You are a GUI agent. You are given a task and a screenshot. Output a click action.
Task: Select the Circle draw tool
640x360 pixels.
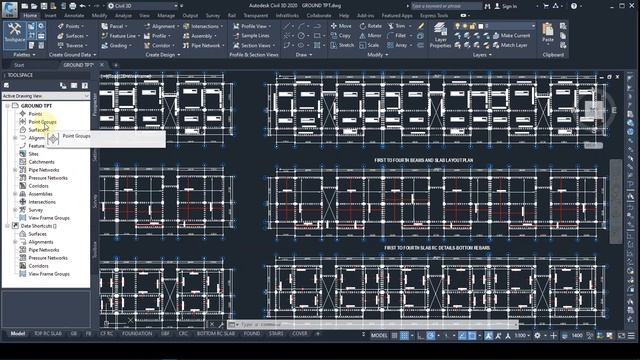click(301, 36)
